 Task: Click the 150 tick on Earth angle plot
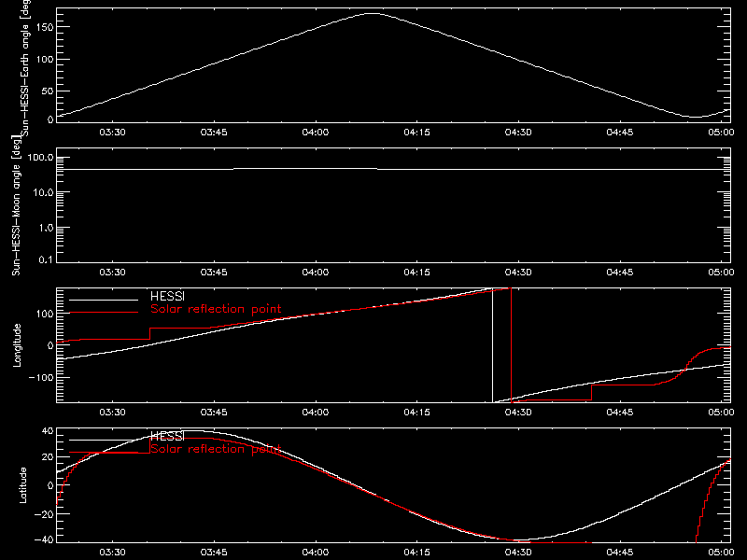tap(44, 27)
